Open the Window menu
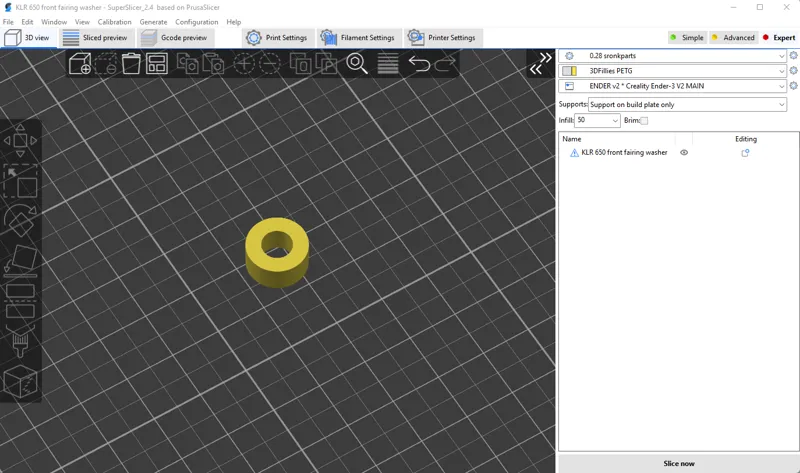 pyautogui.click(x=54, y=22)
